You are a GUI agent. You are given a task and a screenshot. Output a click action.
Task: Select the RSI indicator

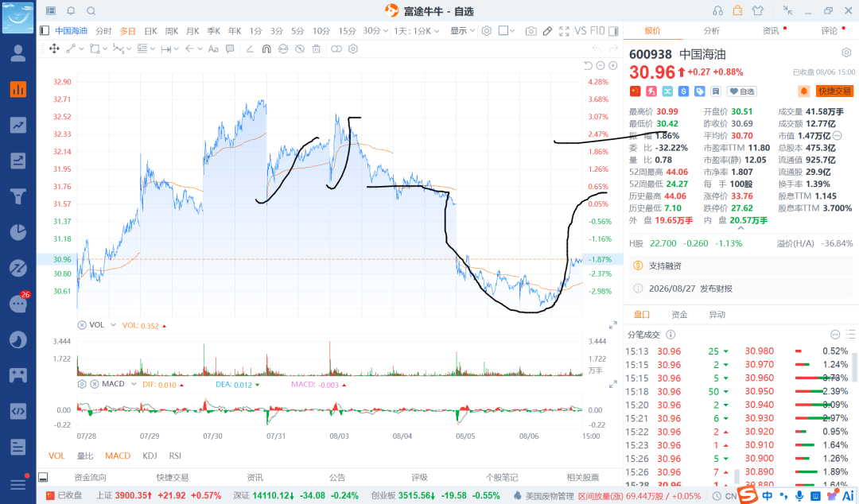(x=175, y=456)
